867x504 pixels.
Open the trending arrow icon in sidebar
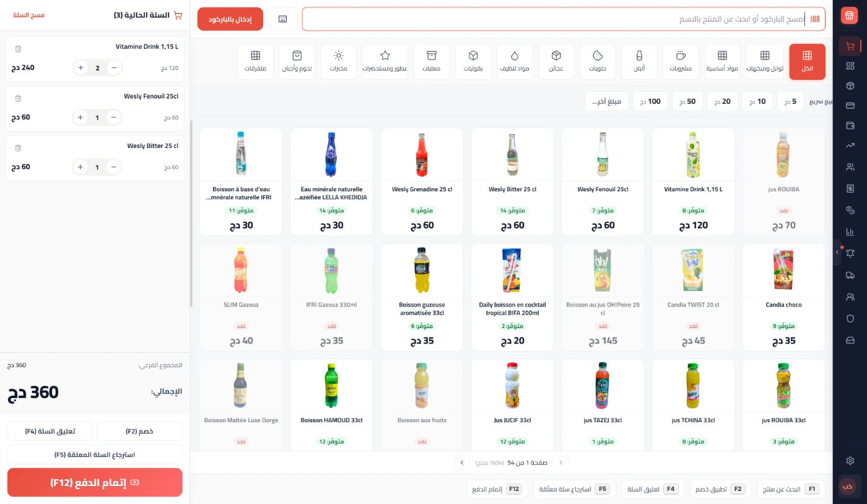pyautogui.click(x=850, y=146)
